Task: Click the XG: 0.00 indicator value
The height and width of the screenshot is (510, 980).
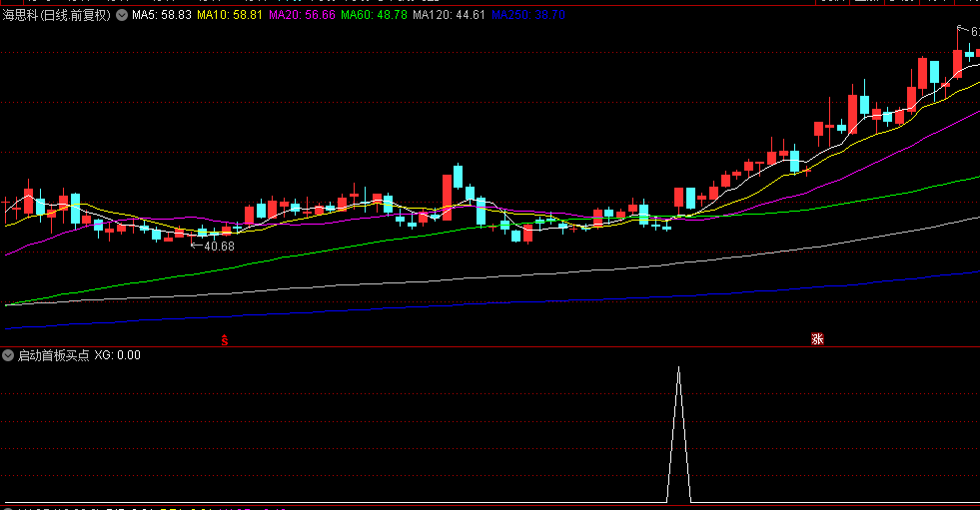Action: 118,356
